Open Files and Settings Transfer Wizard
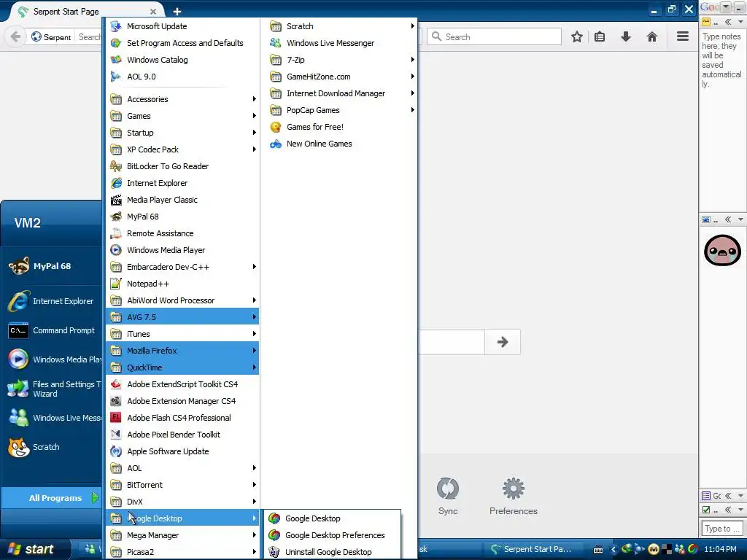The width and height of the screenshot is (747, 560). [52, 389]
